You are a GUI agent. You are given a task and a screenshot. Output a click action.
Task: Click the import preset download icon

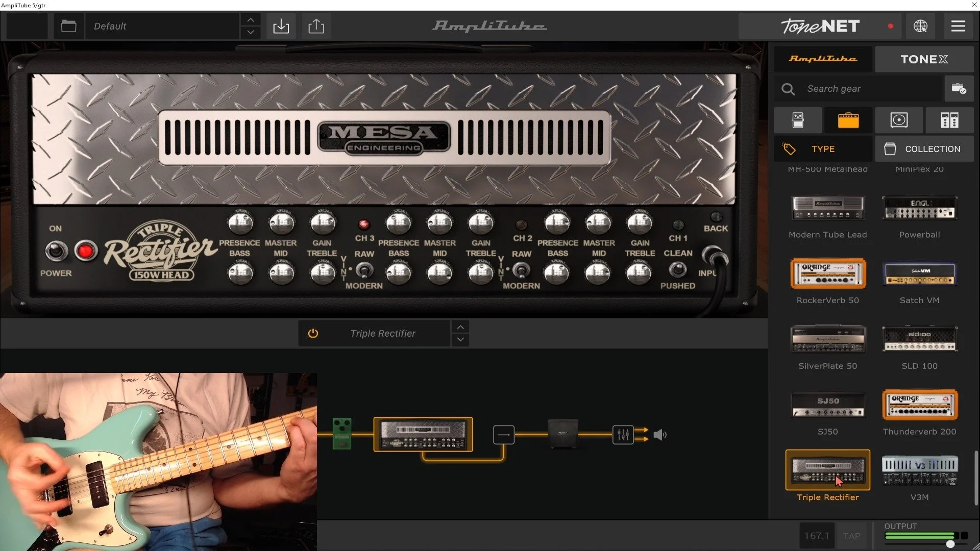[281, 26]
